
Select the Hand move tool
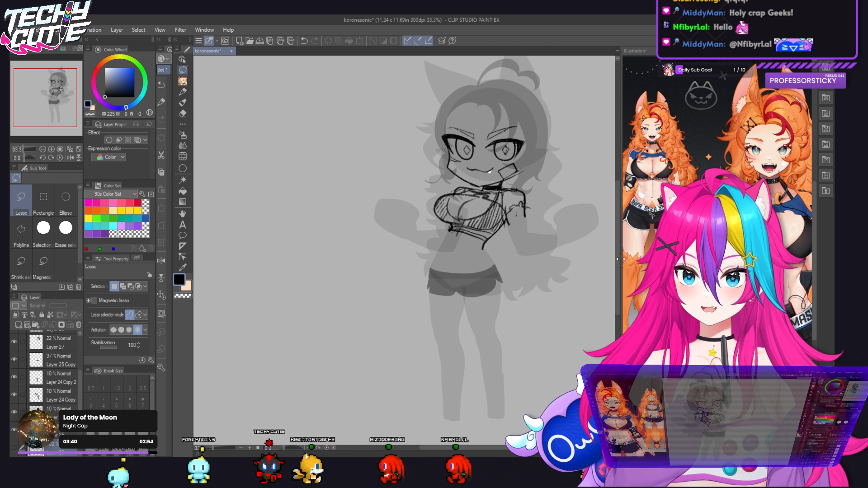[x=183, y=213]
